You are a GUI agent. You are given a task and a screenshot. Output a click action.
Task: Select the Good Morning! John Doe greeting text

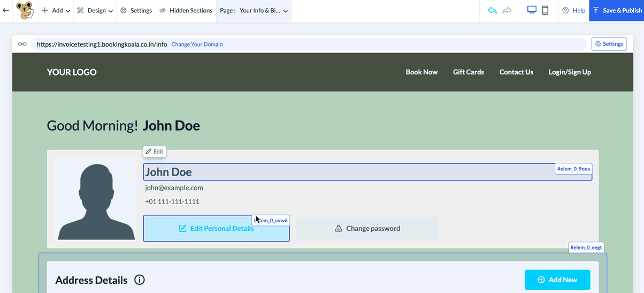[x=124, y=126]
